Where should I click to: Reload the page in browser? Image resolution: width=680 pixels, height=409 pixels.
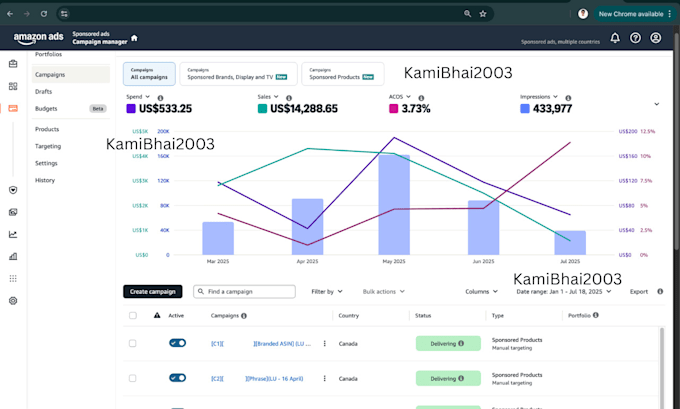click(44, 14)
